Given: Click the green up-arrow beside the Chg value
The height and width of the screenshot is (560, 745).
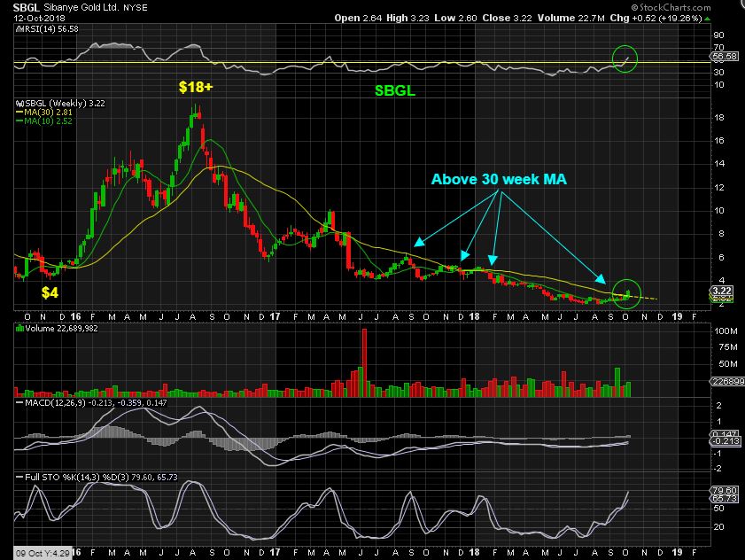Looking at the screenshot, I should click(708, 19).
